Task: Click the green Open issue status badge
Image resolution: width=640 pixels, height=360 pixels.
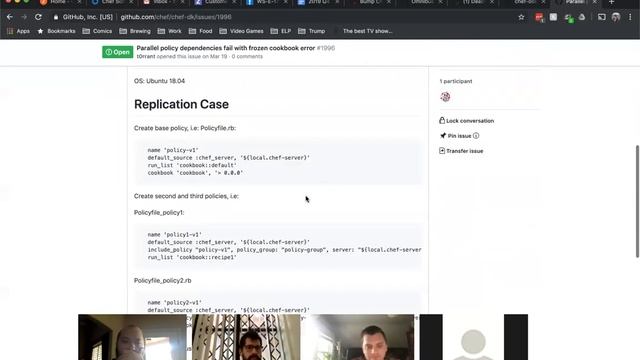Action: pos(118,52)
